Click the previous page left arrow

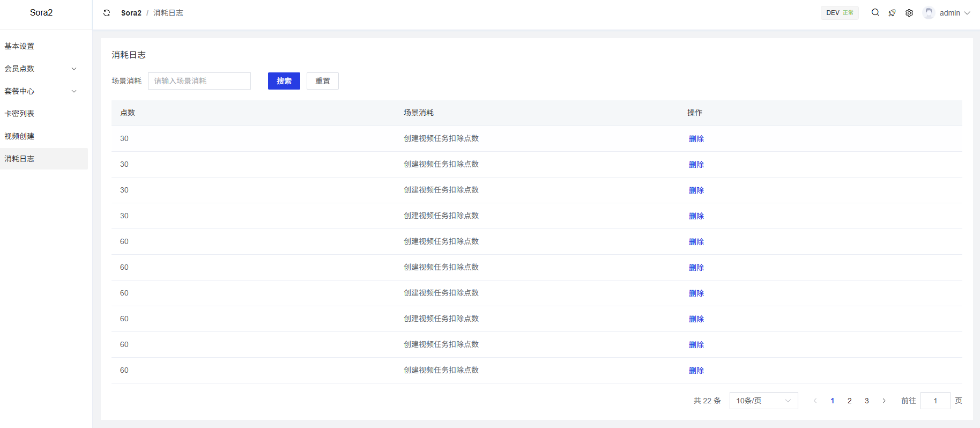point(815,401)
